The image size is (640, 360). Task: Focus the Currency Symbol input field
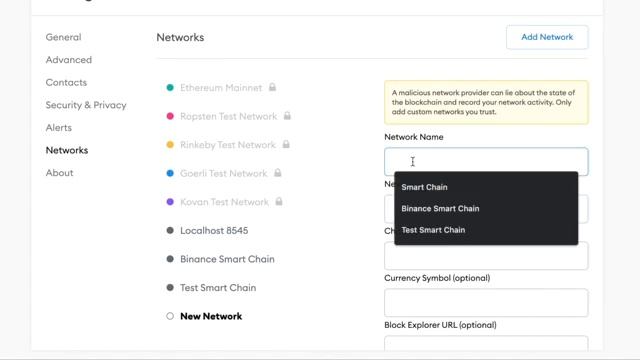486,303
